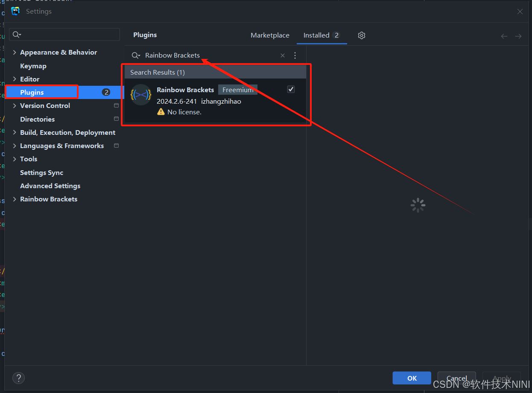The image size is (532, 393).
Task: Select Keymap in settings tree
Action: pyautogui.click(x=33, y=66)
